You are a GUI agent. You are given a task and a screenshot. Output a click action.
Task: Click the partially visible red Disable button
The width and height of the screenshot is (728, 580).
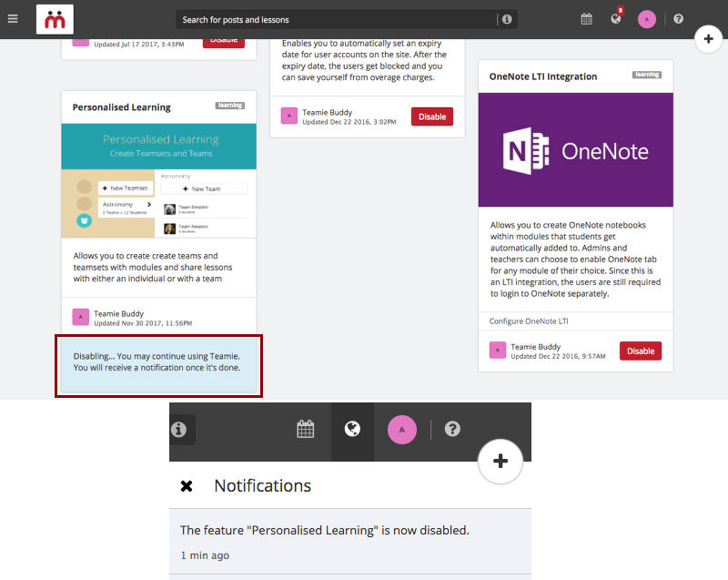coord(224,43)
